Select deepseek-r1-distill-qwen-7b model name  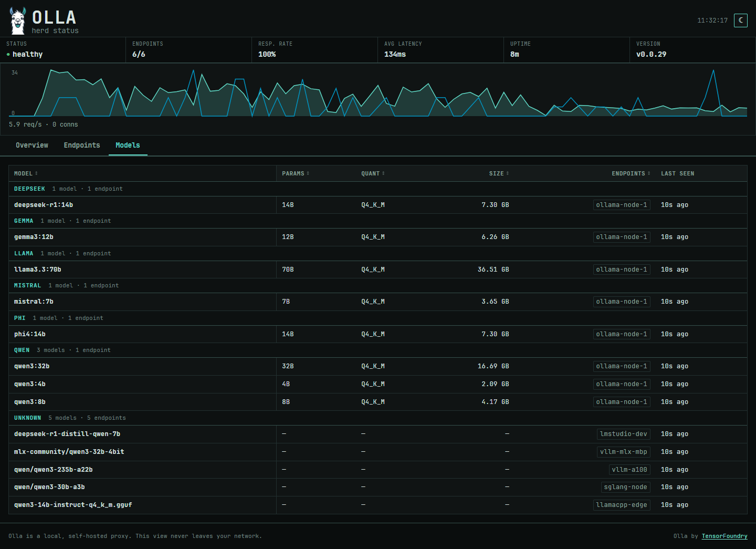click(67, 434)
